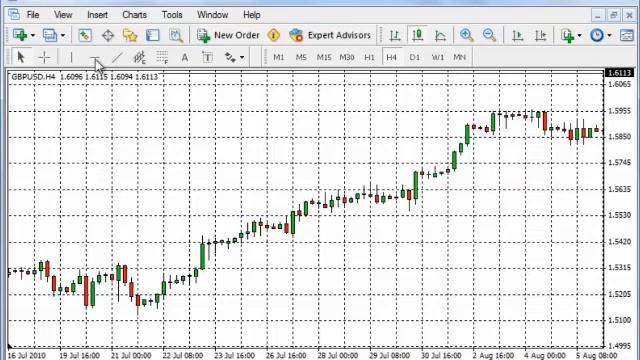This screenshot has height=360, width=640.
Task: Expand the Indicators dropdown arrow
Action: 579,36
